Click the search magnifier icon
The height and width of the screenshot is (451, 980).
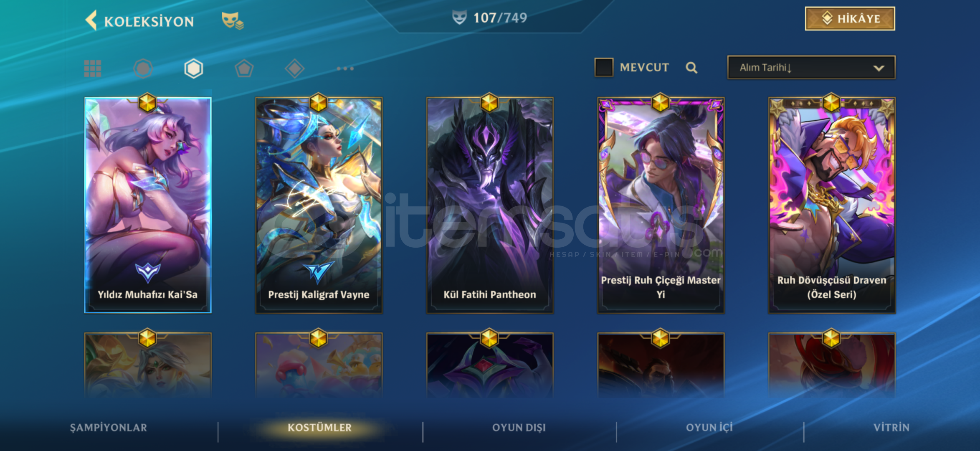(x=691, y=68)
